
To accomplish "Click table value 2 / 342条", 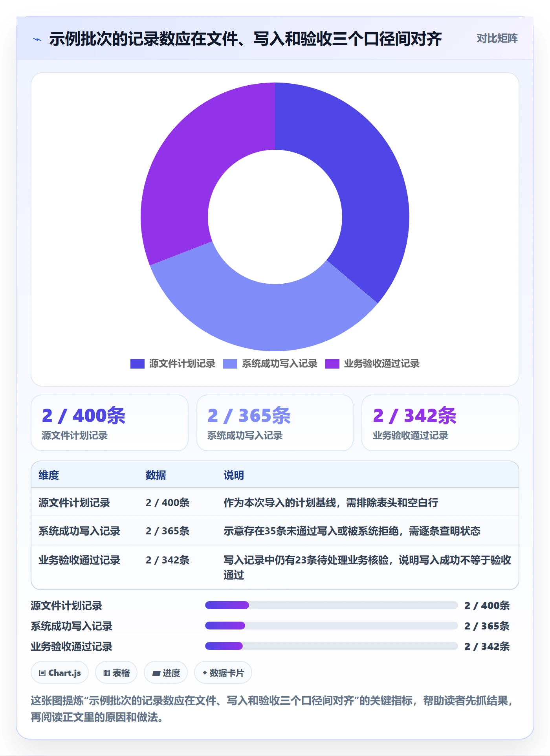I will click(x=168, y=560).
